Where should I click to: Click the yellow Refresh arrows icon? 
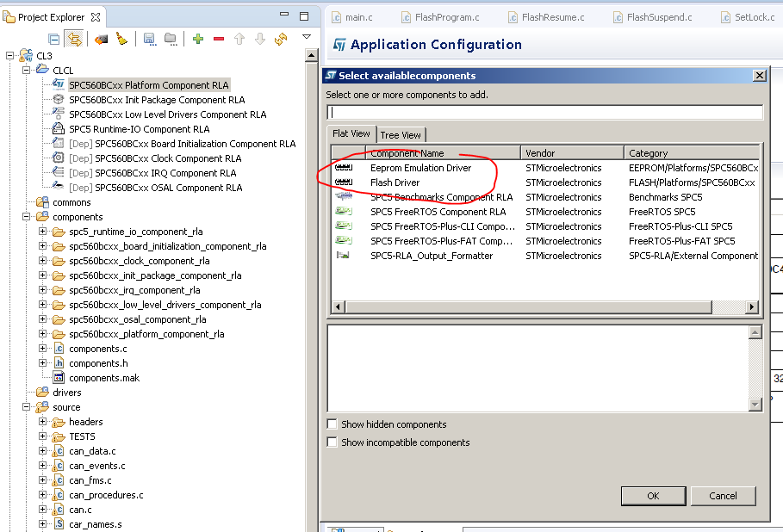281,39
